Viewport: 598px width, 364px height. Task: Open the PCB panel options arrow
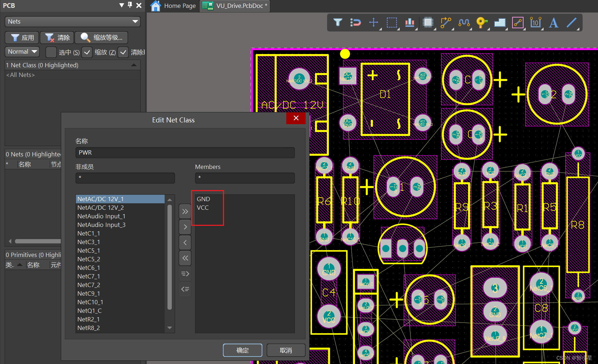pyautogui.click(x=122, y=5)
